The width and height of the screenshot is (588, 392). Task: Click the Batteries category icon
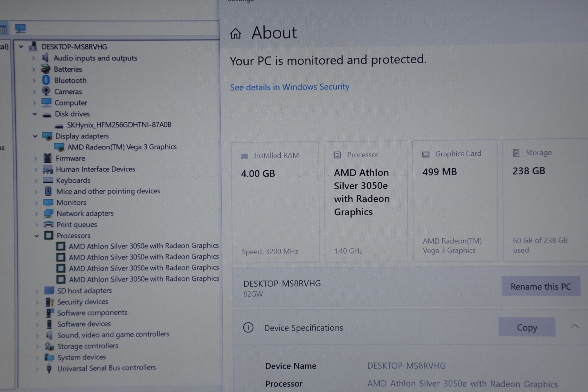click(x=46, y=69)
